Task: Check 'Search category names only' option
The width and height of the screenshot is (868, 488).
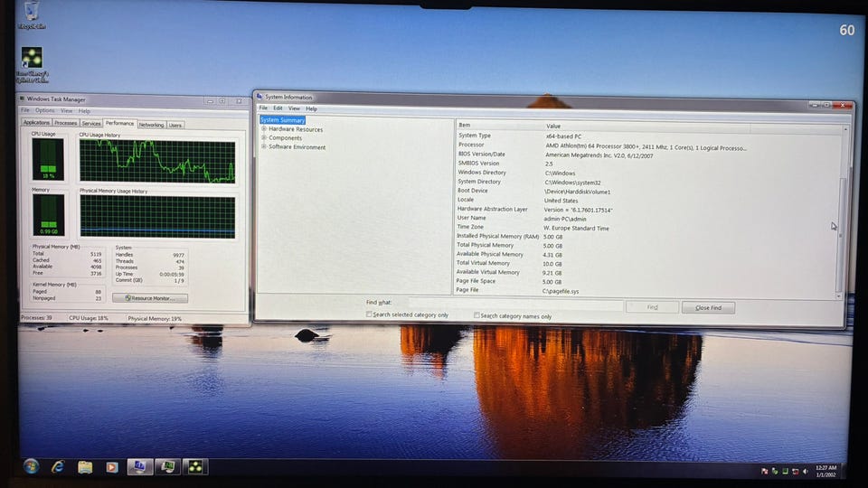Action: (476, 315)
